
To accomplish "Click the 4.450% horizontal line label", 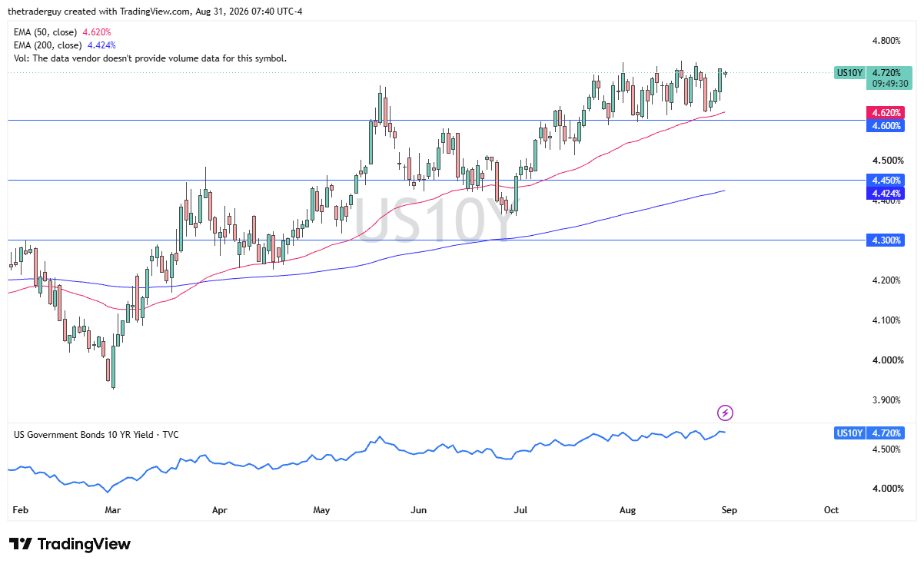I will pyautogui.click(x=885, y=180).
